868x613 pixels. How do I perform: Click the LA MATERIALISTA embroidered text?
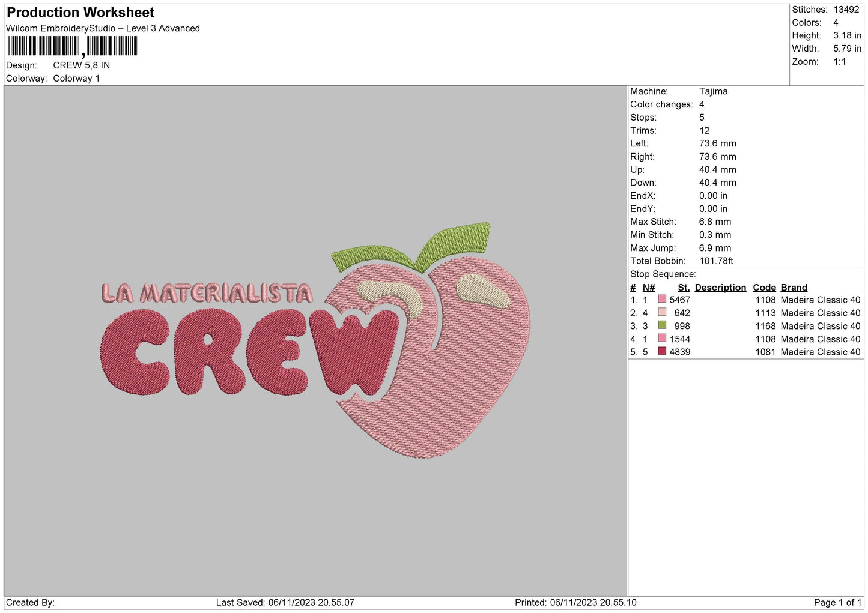click(207, 293)
